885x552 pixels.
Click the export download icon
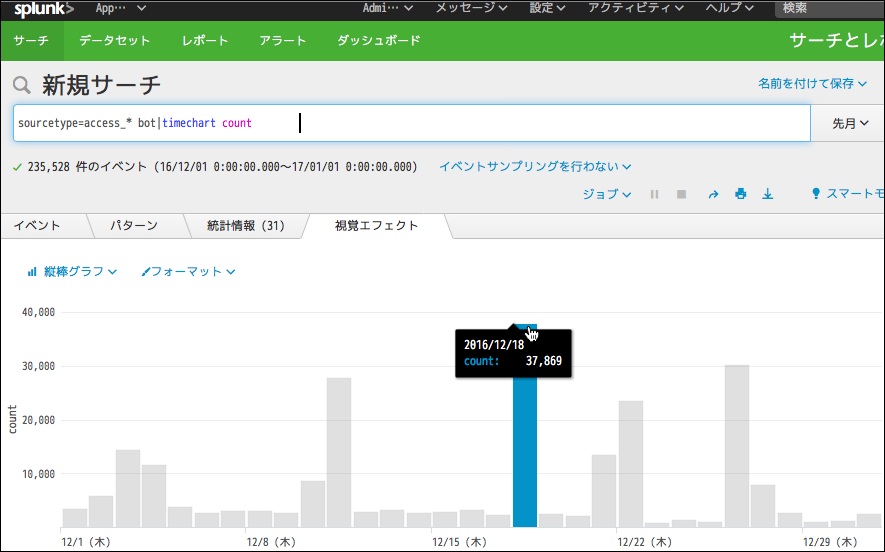coord(768,194)
